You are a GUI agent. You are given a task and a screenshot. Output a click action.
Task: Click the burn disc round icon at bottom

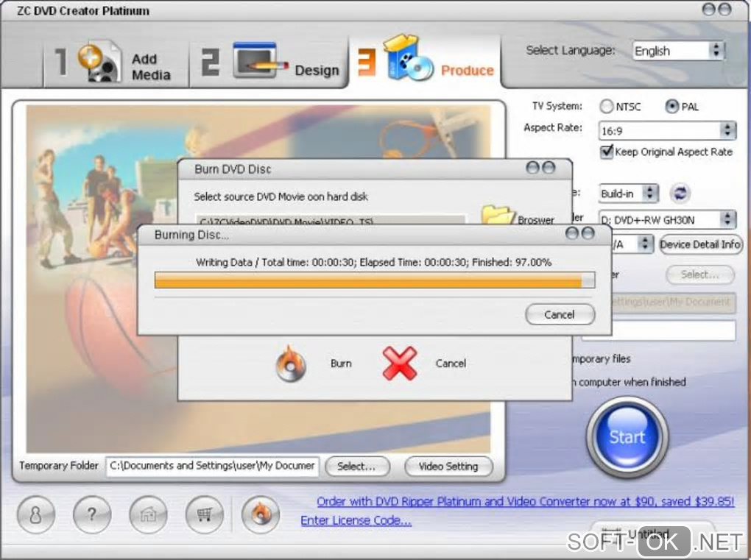[261, 515]
